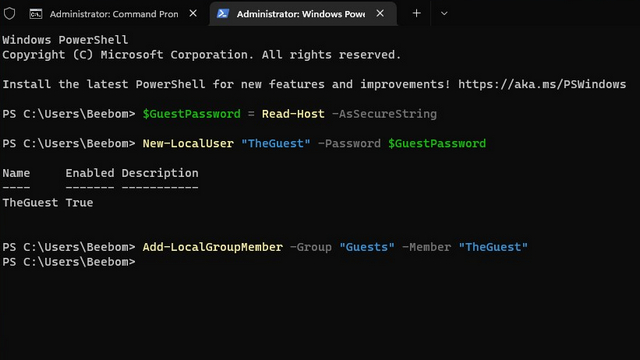Click $GuestPassword variable after -Password
This screenshot has width=640, height=360.
tap(437, 144)
